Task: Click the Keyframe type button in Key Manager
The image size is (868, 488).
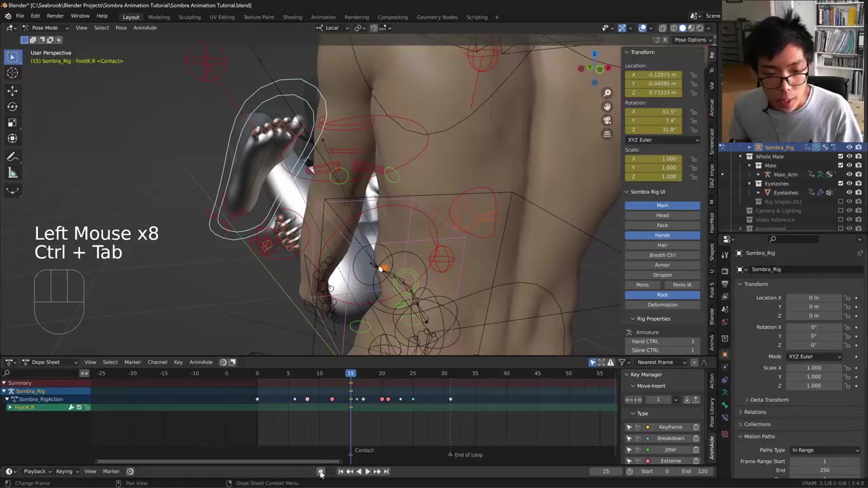Action: pyautogui.click(x=670, y=427)
